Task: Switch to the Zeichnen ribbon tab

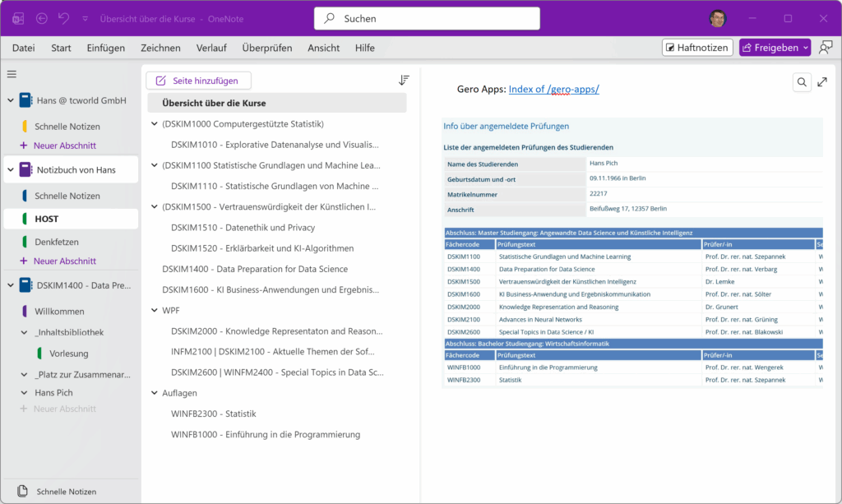Action: (x=160, y=48)
